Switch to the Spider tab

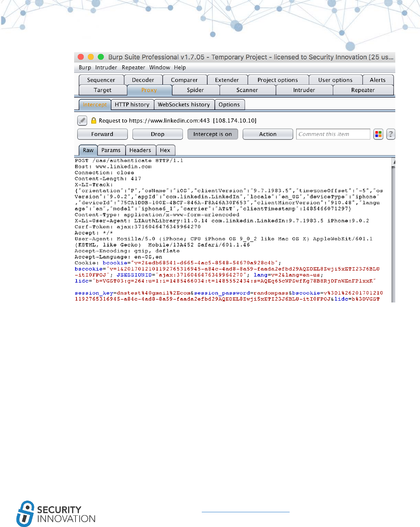[195, 90]
